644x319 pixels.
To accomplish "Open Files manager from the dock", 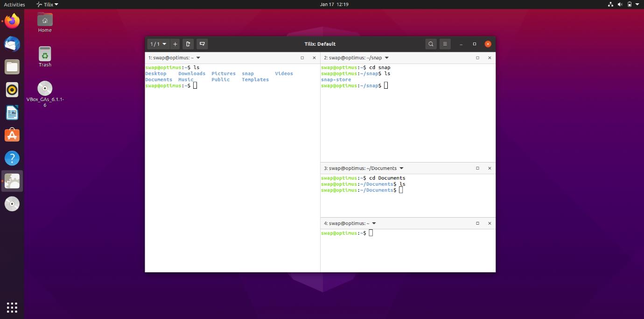I will (12, 67).
